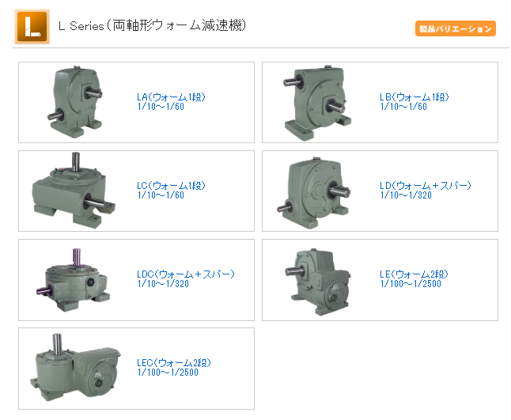
Task: Click the L Series(両軸形ウォーム減速機) heading
Action: pos(152,25)
